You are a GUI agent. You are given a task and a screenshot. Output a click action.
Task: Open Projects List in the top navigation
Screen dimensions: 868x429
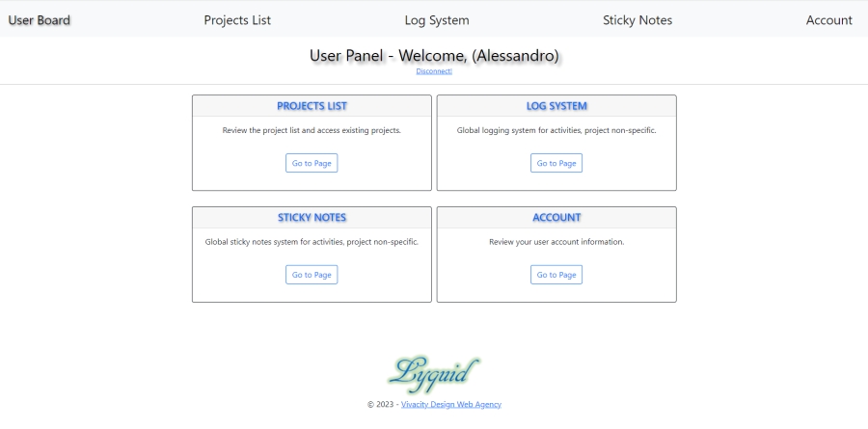coord(237,20)
